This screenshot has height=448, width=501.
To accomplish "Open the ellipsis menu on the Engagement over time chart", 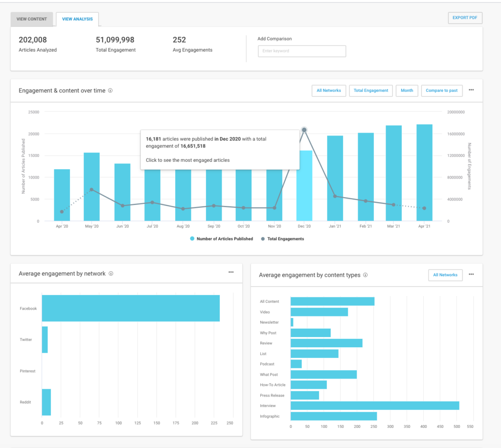I will point(471,90).
